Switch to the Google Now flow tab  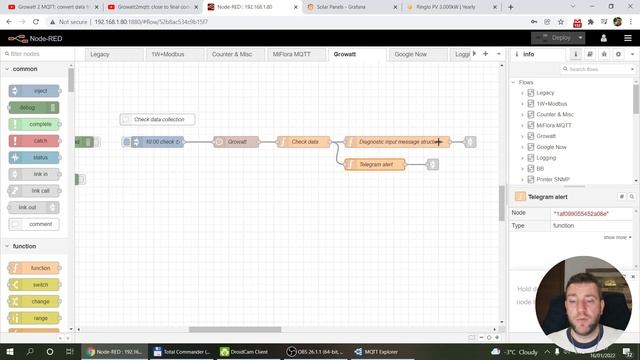pyautogui.click(x=418, y=54)
